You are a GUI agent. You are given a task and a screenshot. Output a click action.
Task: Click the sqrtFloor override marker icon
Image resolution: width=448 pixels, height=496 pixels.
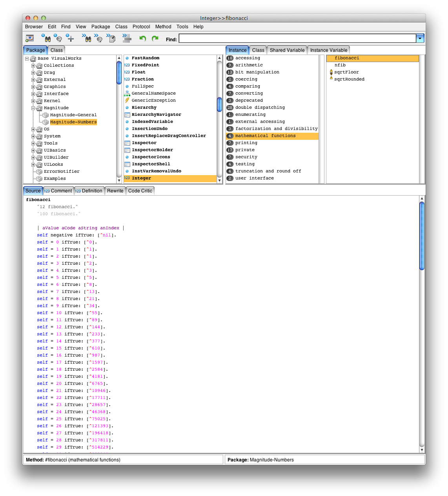(331, 72)
